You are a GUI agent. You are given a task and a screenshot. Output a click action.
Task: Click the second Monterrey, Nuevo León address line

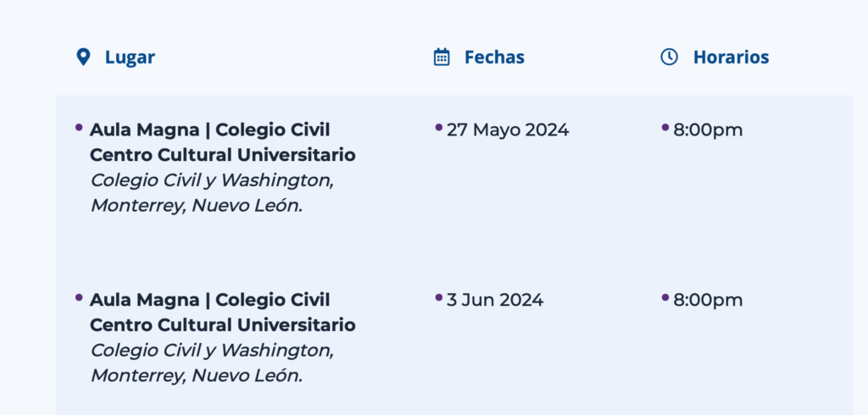197,376
